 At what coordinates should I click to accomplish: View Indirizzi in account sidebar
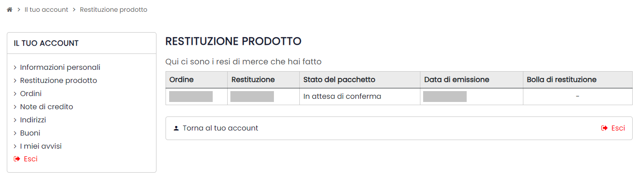pos(33,120)
